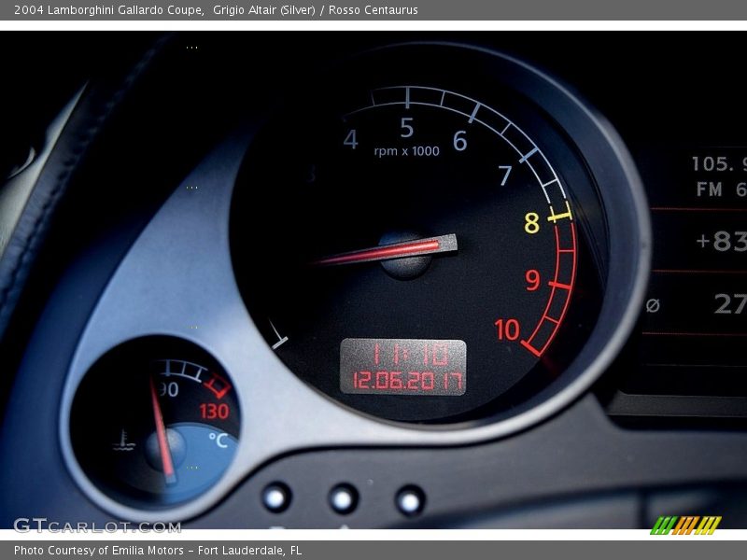Click the number 6 on tachometer

(x=459, y=141)
